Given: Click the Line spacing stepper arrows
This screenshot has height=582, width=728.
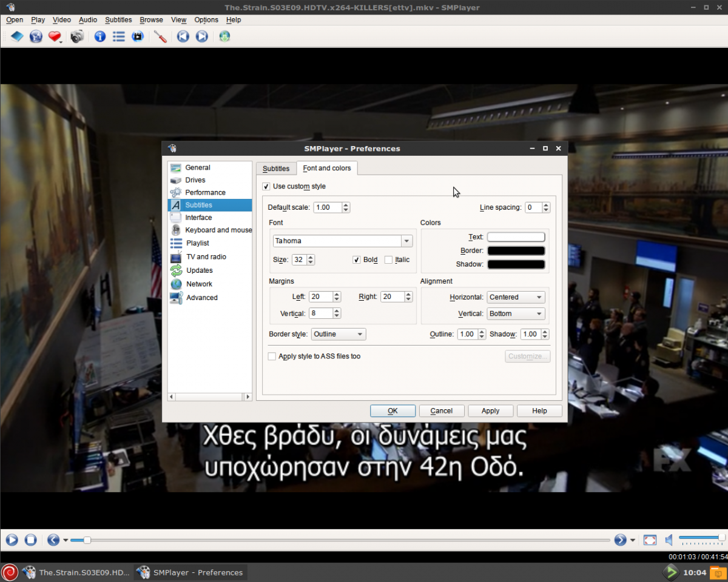Looking at the screenshot, I should click(x=546, y=207).
